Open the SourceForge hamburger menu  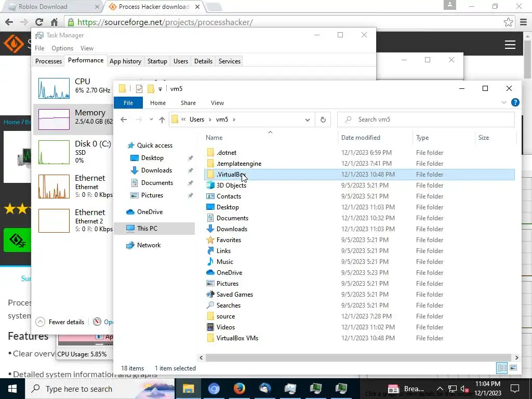510,45
